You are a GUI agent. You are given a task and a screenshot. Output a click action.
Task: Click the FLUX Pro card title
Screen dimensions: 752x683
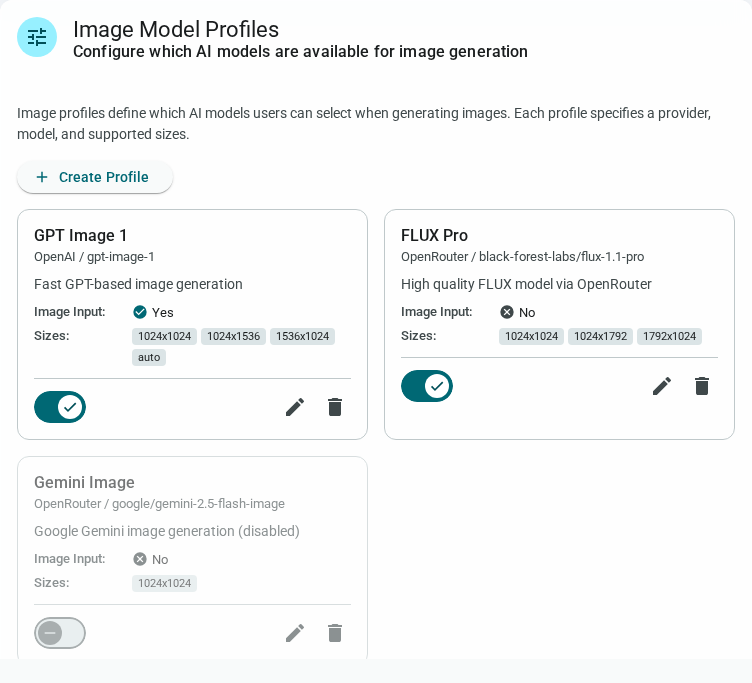[435, 236]
